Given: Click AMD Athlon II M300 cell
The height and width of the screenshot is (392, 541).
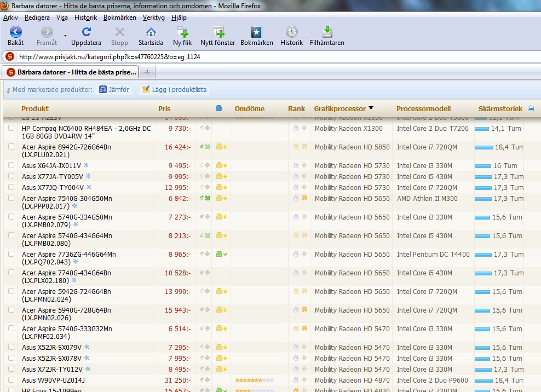Looking at the screenshot, I should (x=427, y=198).
